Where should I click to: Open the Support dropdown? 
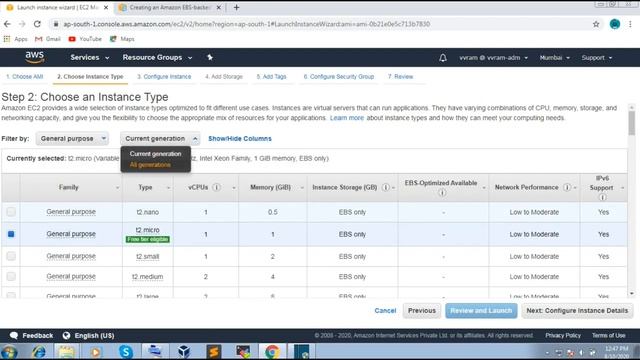pyautogui.click(x=597, y=58)
